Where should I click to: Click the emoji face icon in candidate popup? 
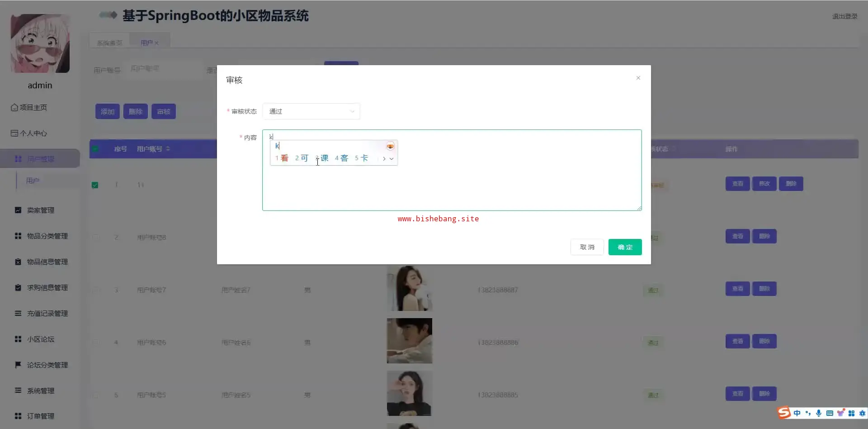[x=390, y=146]
